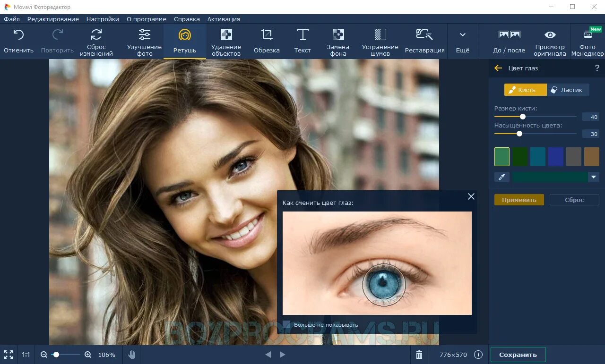Click the brush size value field 40
Image resolution: width=605 pixels, height=364 pixels.
[591, 117]
